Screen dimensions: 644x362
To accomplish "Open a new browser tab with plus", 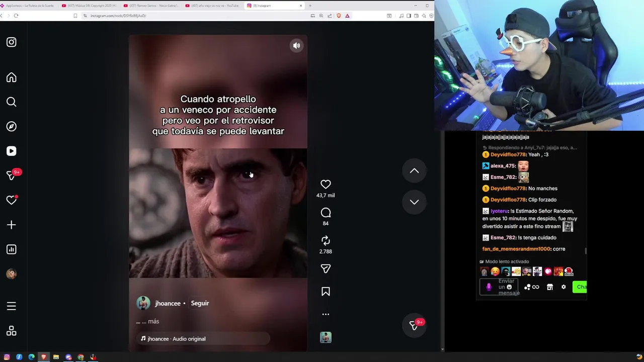I will [310, 6].
